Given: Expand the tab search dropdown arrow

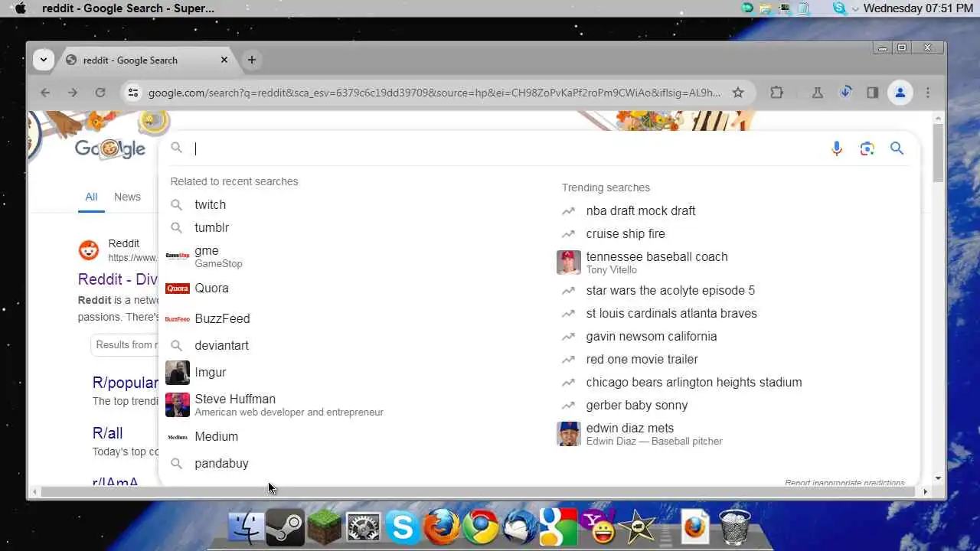Looking at the screenshot, I should click(44, 60).
